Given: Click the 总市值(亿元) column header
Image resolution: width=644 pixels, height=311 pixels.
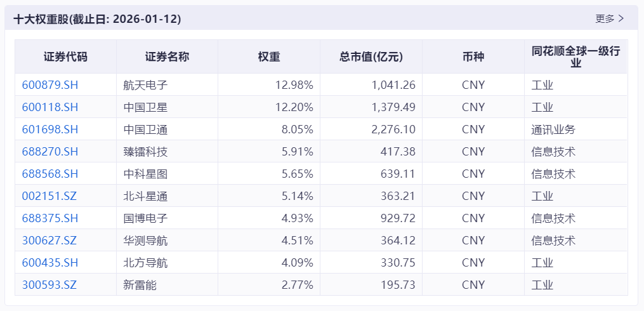Looking at the screenshot, I should [x=371, y=56].
